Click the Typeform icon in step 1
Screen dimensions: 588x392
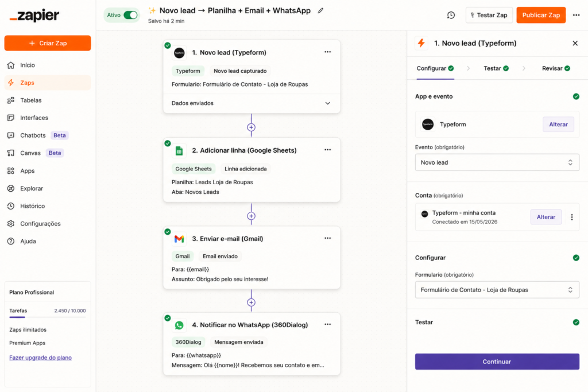(179, 53)
